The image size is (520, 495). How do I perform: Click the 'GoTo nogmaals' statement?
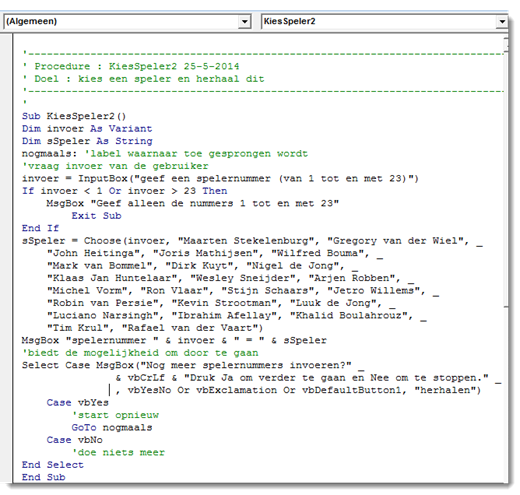tap(112, 427)
